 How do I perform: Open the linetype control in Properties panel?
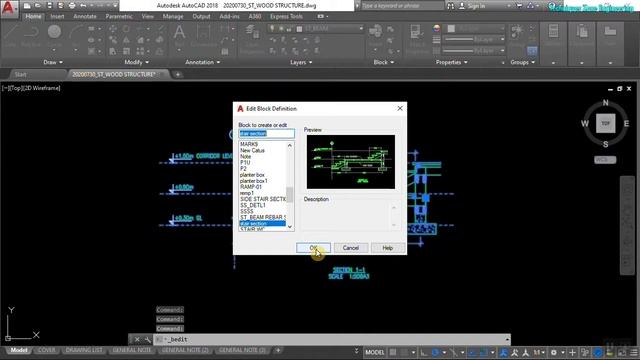pos(474,51)
